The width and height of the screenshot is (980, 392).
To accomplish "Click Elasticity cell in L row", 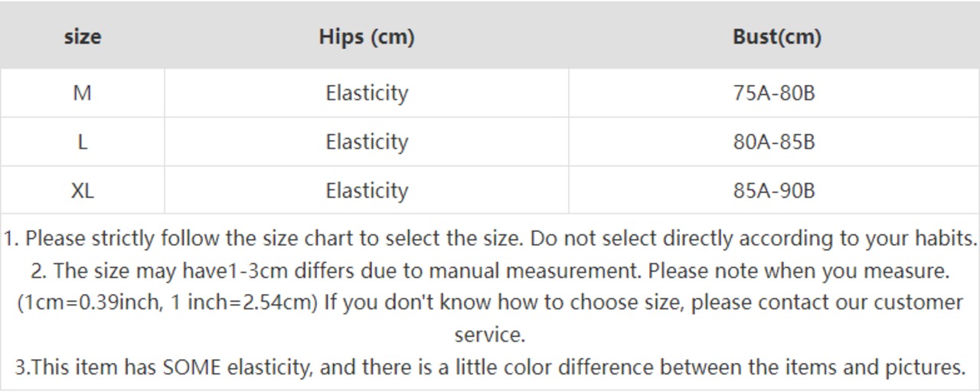I will (x=367, y=142).
